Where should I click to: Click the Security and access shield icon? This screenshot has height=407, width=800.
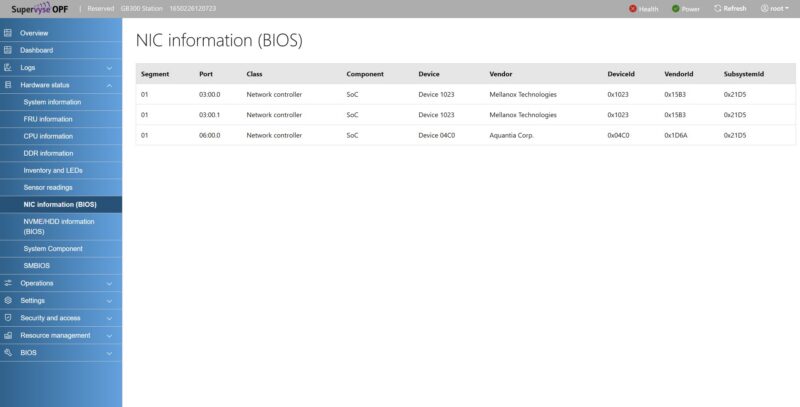(x=8, y=318)
